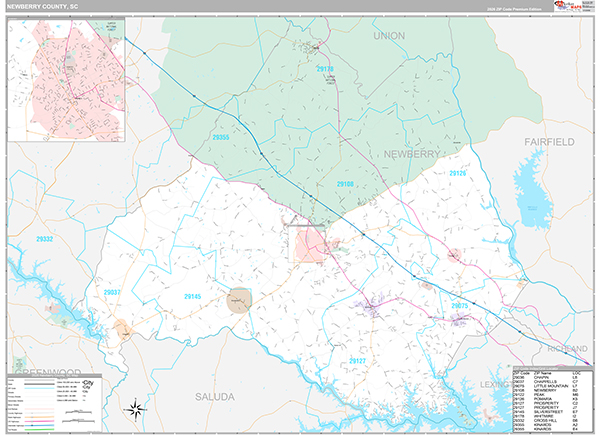Click the UNION county label
Viewport: 600px width, 435px height.
389,36
